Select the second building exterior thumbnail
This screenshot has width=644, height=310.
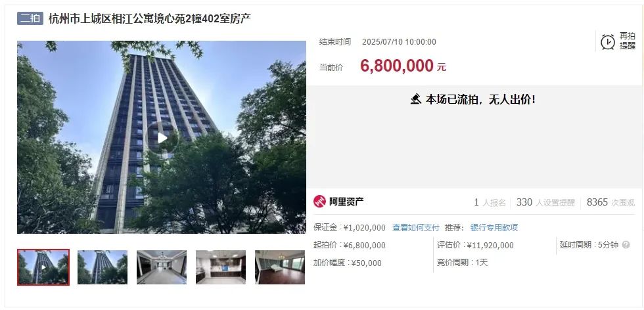click(103, 267)
